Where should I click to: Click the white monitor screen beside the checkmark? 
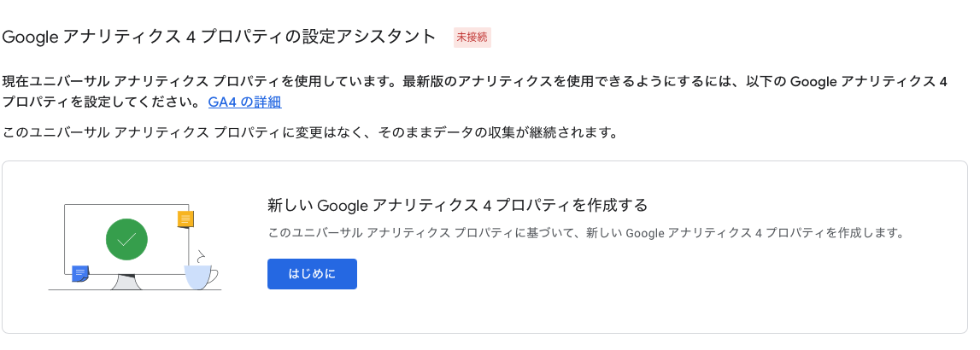84,230
